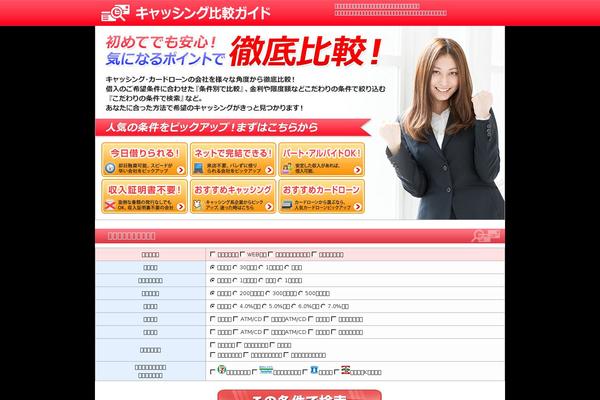Open the おすすめカードローン banner title
This screenshot has height=400, width=600.
(x=321, y=190)
